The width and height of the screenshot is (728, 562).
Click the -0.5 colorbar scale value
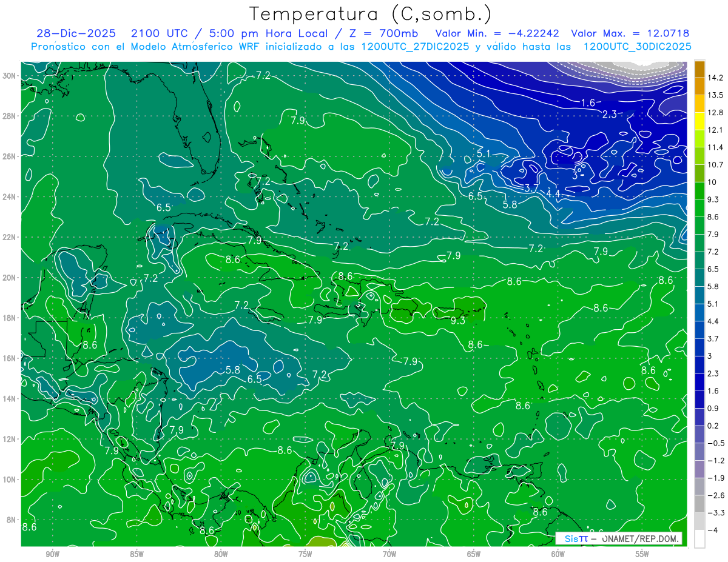coord(715,443)
